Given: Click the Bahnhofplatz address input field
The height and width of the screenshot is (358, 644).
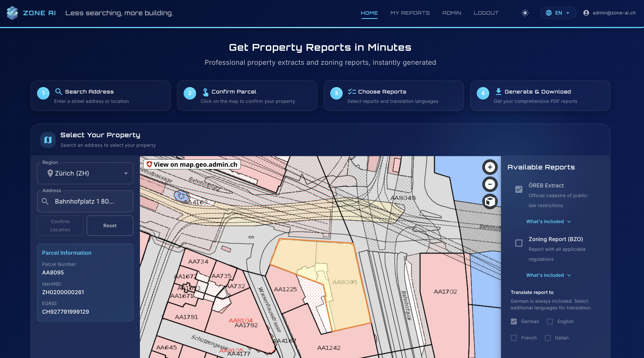Looking at the screenshot, I should tap(90, 201).
